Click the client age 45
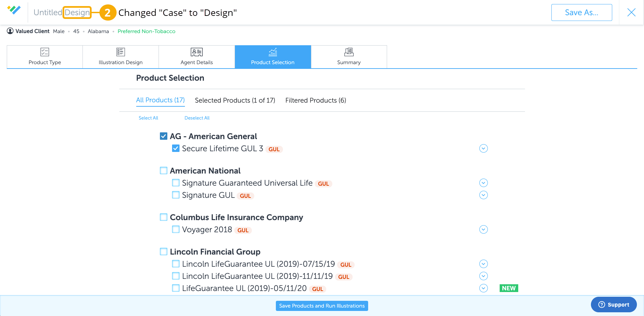The image size is (644, 316). (76, 31)
